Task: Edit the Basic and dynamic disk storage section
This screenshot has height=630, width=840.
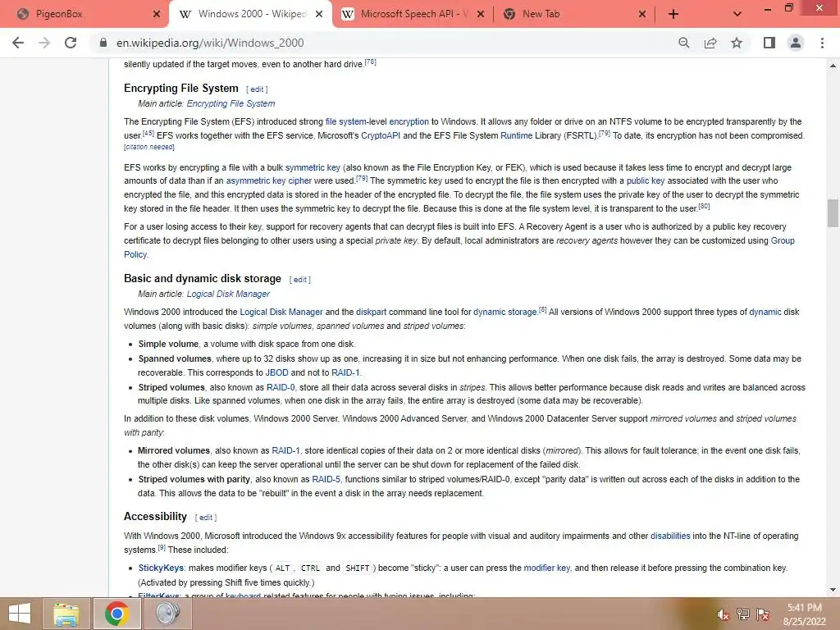Action: [x=300, y=280]
